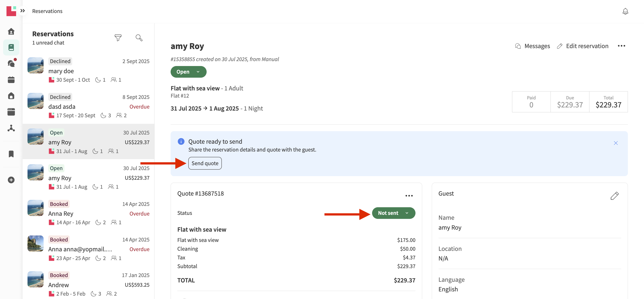The width and height of the screenshot is (644, 299).
Task: Click the Send quote button
Action: (205, 163)
